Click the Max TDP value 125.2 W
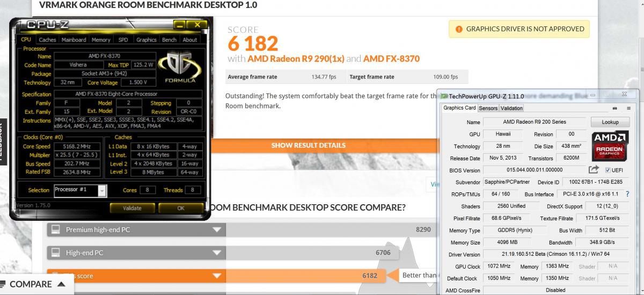 click(144, 65)
